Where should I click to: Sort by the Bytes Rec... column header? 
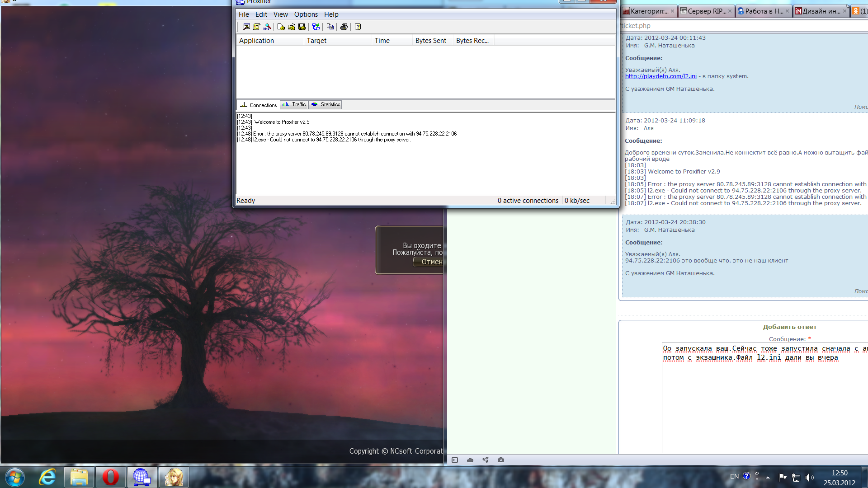pos(473,41)
